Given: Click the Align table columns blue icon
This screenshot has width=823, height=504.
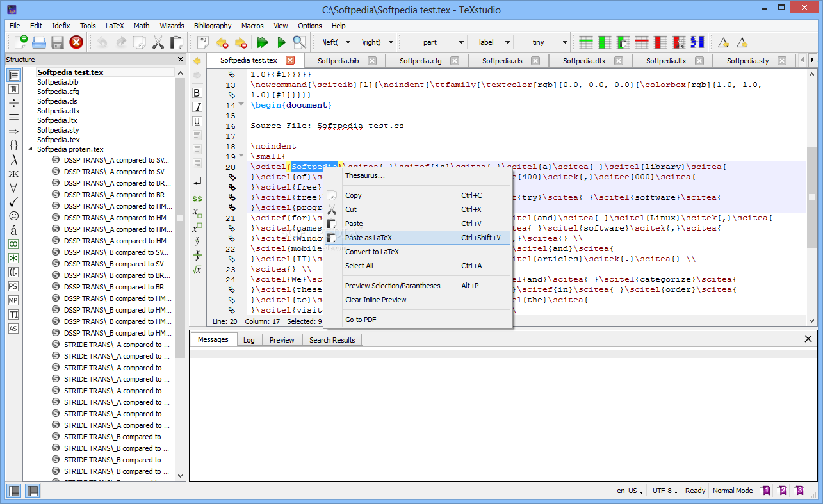Looking at the screenshot, I should click(697, 42).
